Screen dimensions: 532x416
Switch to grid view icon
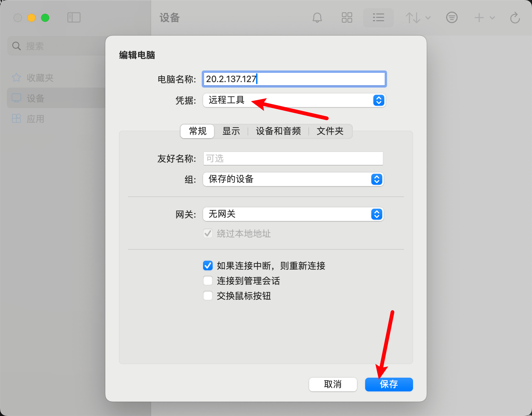click(x=347, y=17)
